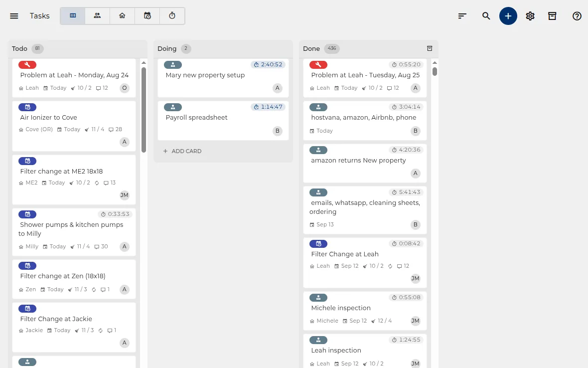Switch to the calendar schedule view tab

click(x=147, y=16)
